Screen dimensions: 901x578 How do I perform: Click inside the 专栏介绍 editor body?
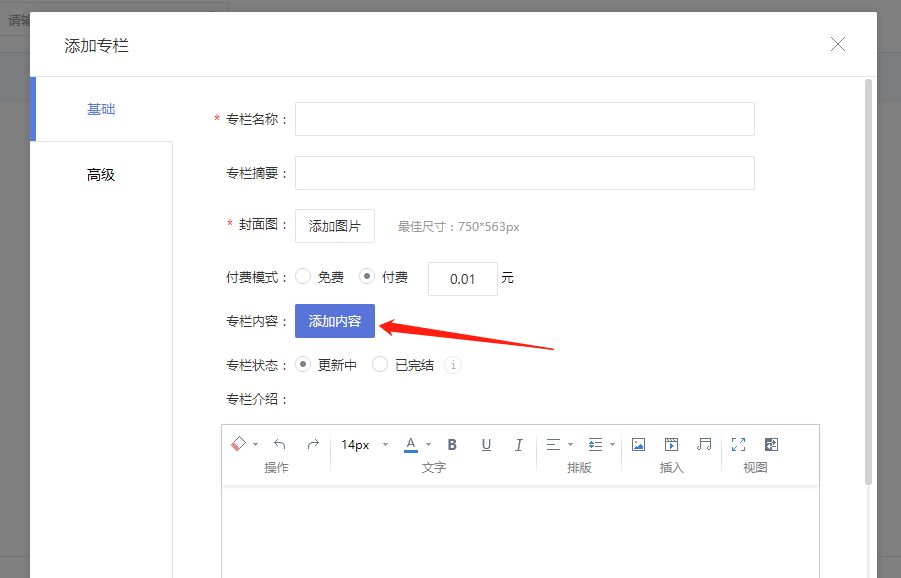click(520, 531)
